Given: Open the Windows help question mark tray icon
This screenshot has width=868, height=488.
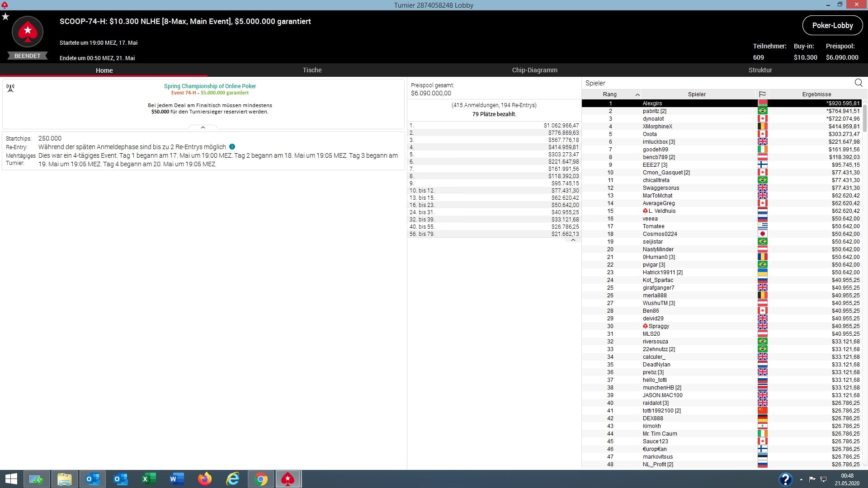Looking at the screenshot, I should pos(785,479).
